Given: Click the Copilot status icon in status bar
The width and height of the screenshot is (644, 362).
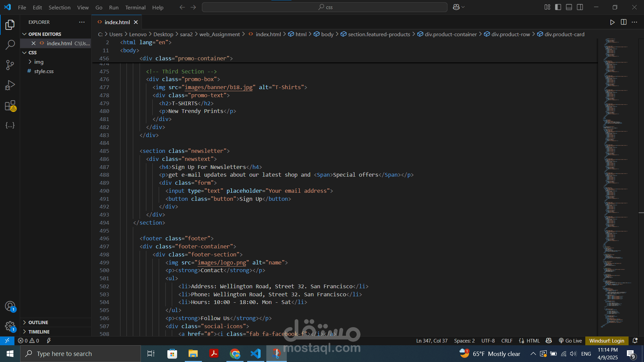Looking at the screenshot, I should pyautogui.click(x=549, y=341).
